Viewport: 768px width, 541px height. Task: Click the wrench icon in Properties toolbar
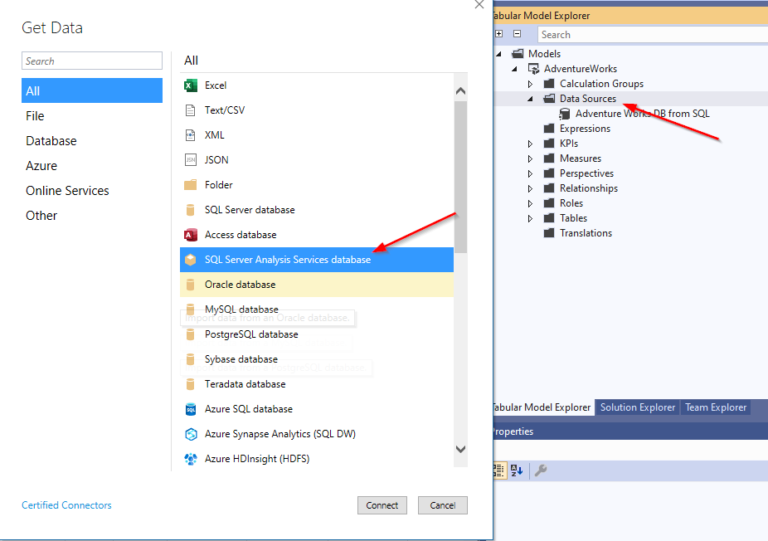point(540,470)
